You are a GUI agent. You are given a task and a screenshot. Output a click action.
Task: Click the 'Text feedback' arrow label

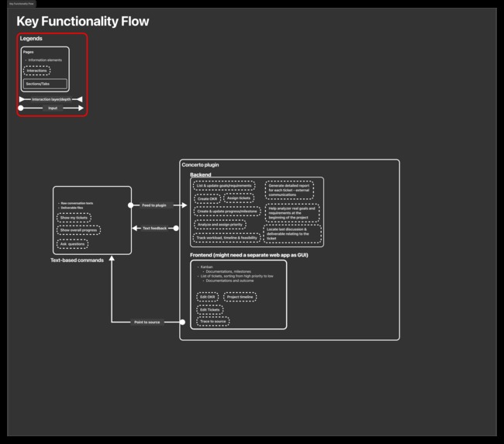[x=154, y=229]
